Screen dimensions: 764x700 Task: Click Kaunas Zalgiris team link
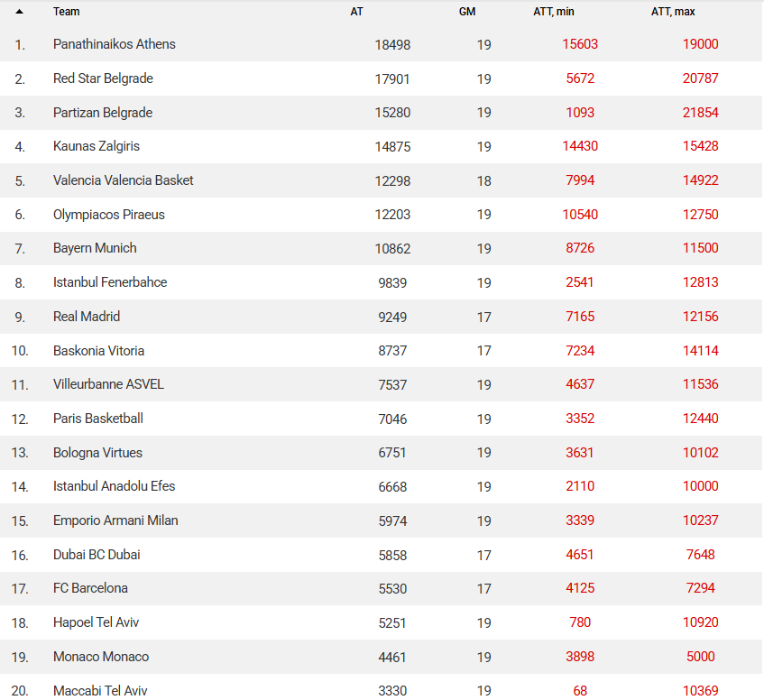click(97, 146)
